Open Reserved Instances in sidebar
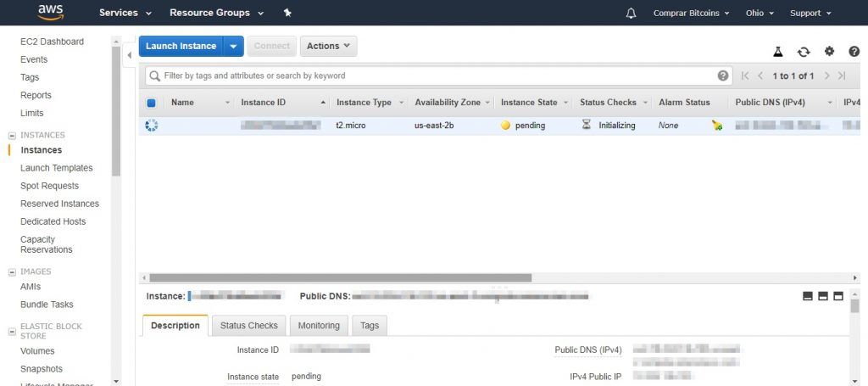Viewport: 868px width, 386px height. click(60, 204)
